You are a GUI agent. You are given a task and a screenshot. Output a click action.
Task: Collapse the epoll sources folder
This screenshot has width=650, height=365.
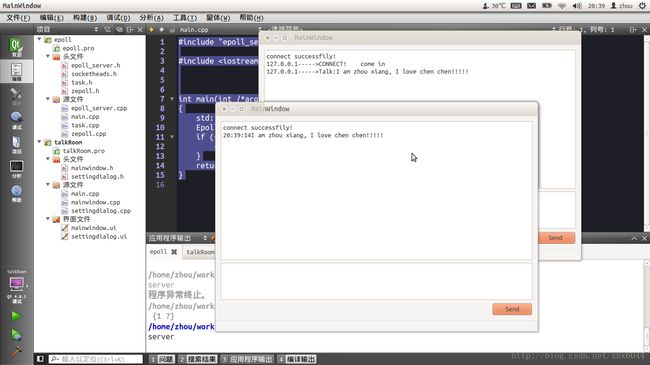[x=48, y=99]
